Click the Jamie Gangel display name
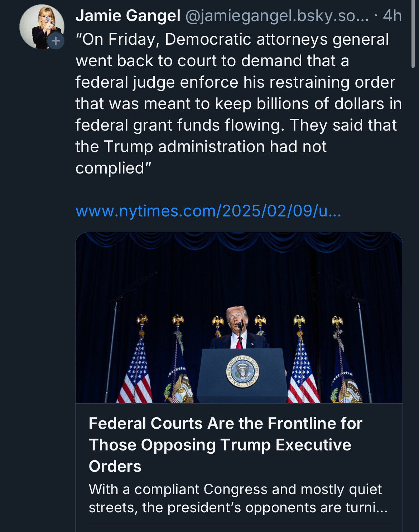419x532 pixels. tap(128, 16)
